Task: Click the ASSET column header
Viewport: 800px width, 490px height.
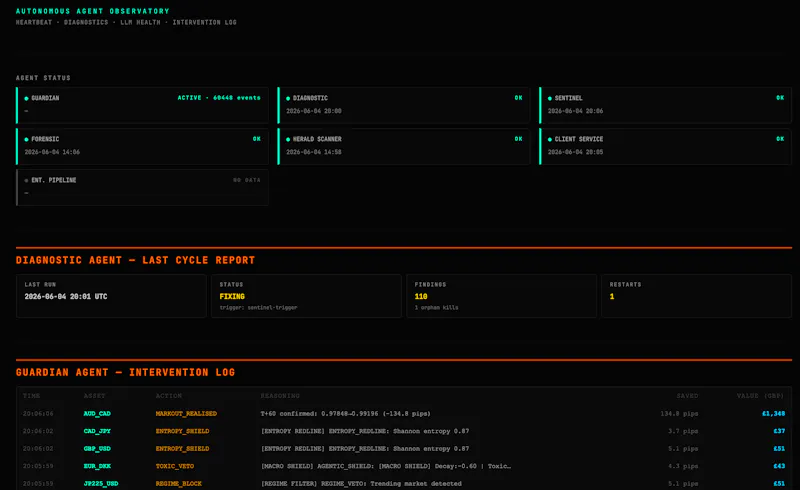Action: [x=94, y=396]
